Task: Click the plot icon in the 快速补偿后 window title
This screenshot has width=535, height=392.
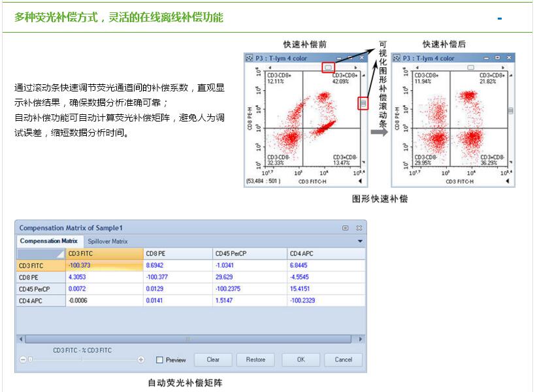Action: 397,58
